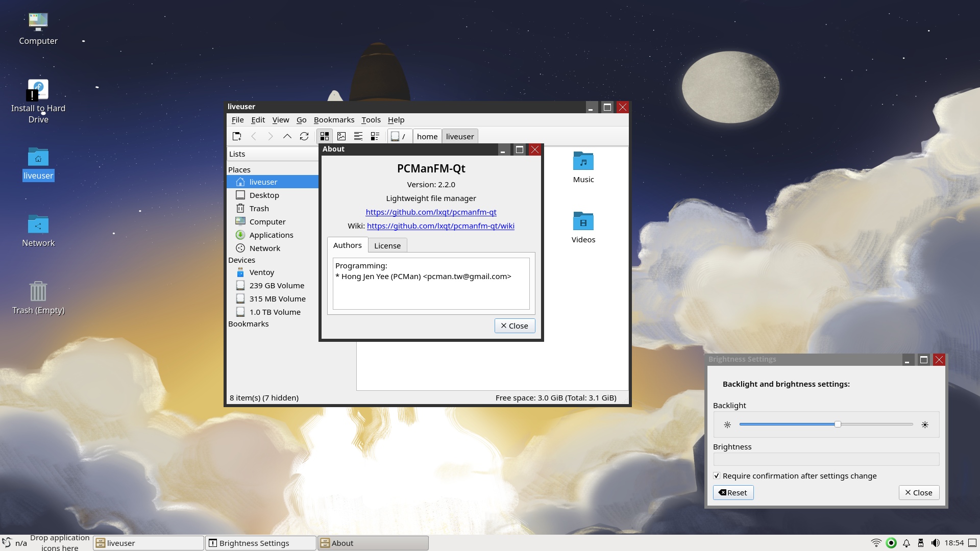
Task: Click the New Tab toolbar icon
Action: point(237,136)
